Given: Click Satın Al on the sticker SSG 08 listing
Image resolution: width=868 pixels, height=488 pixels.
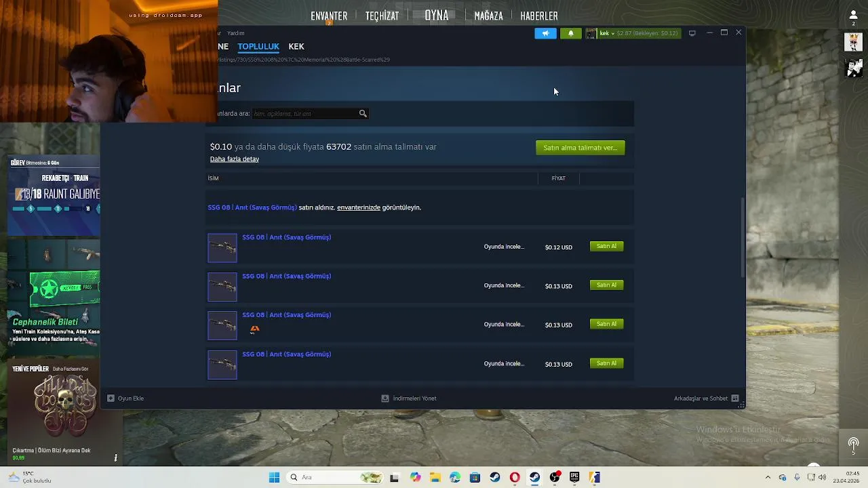Looking at the screenshot, I should tap(606, 324).
